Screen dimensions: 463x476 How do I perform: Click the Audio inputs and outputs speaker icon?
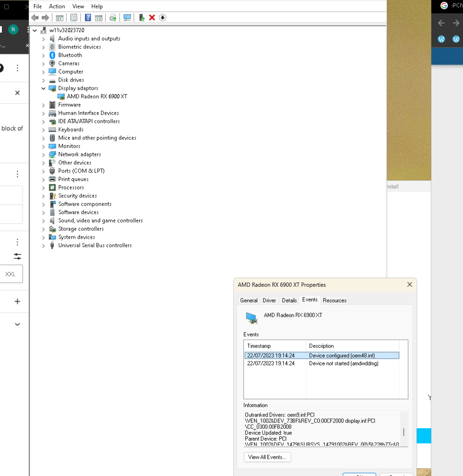pos(52,39)
